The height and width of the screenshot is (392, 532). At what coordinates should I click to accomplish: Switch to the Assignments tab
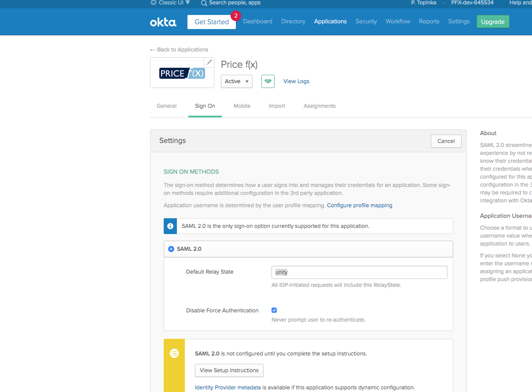pyautogui.click(x=319, y=106)
